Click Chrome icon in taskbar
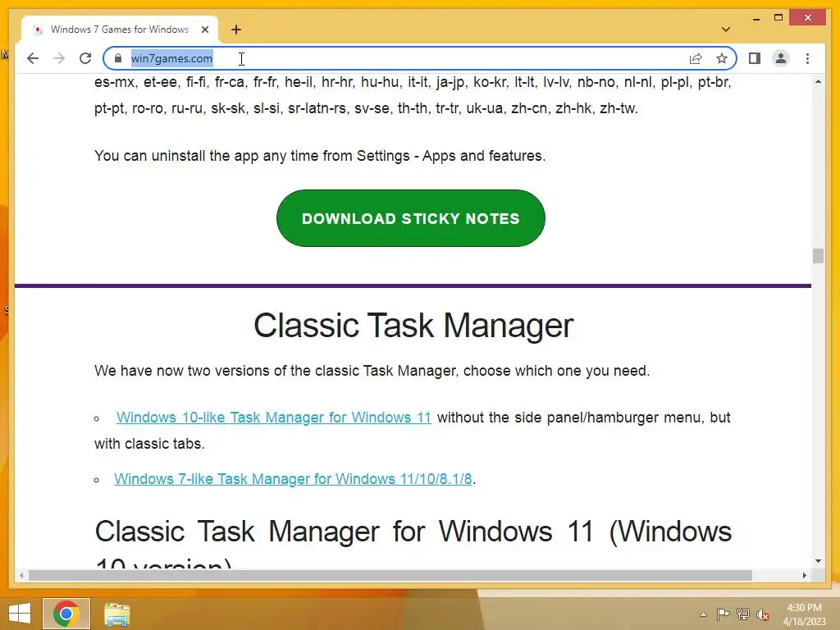 click(66, 614)
